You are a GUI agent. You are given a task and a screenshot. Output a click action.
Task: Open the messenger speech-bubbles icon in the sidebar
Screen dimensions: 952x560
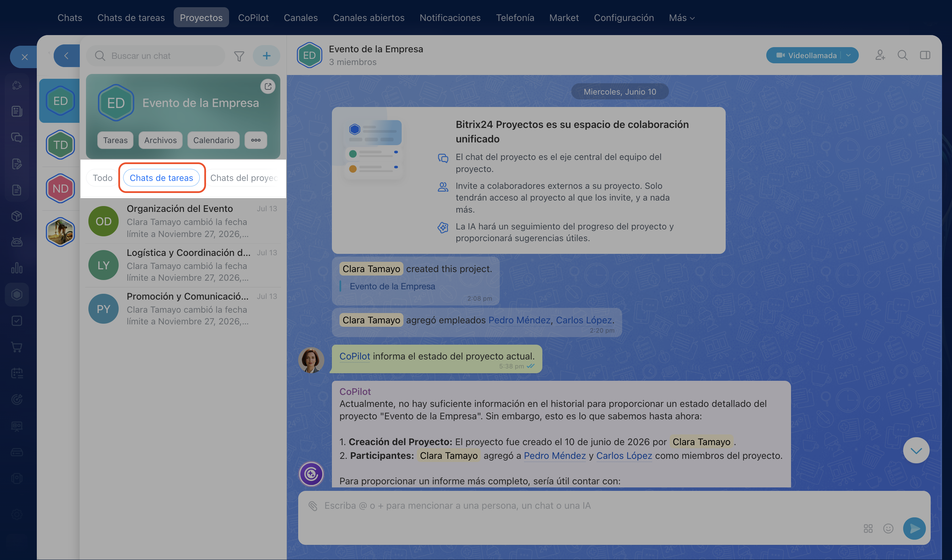pos(17,138)
